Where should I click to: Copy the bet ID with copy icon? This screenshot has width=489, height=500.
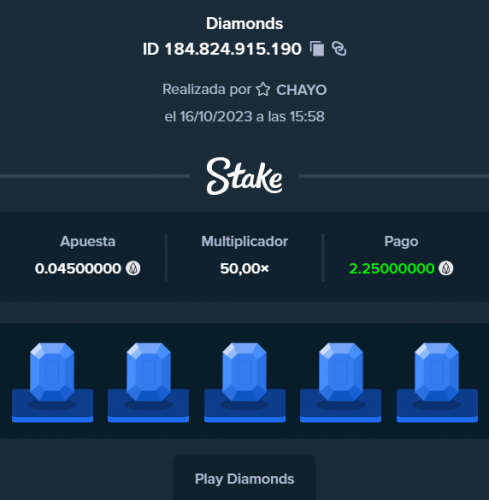317,49
